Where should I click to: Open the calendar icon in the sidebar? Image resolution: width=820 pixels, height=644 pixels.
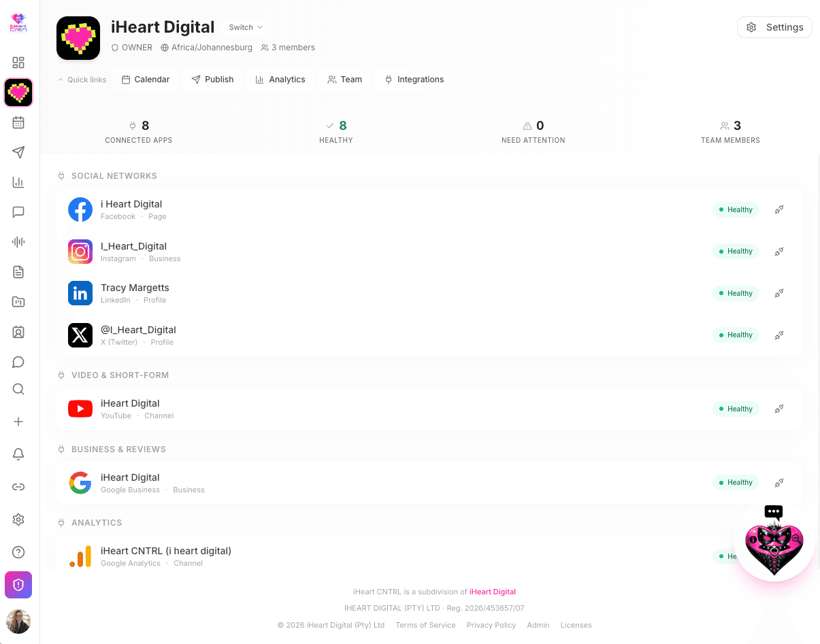tap(18, 122)
